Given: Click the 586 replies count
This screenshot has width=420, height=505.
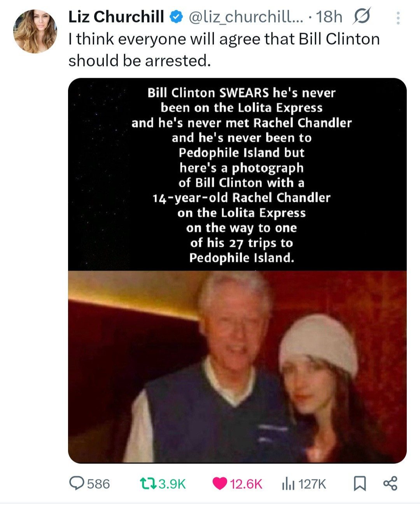Looking at the screenshot, I should (x=98, y=484).
